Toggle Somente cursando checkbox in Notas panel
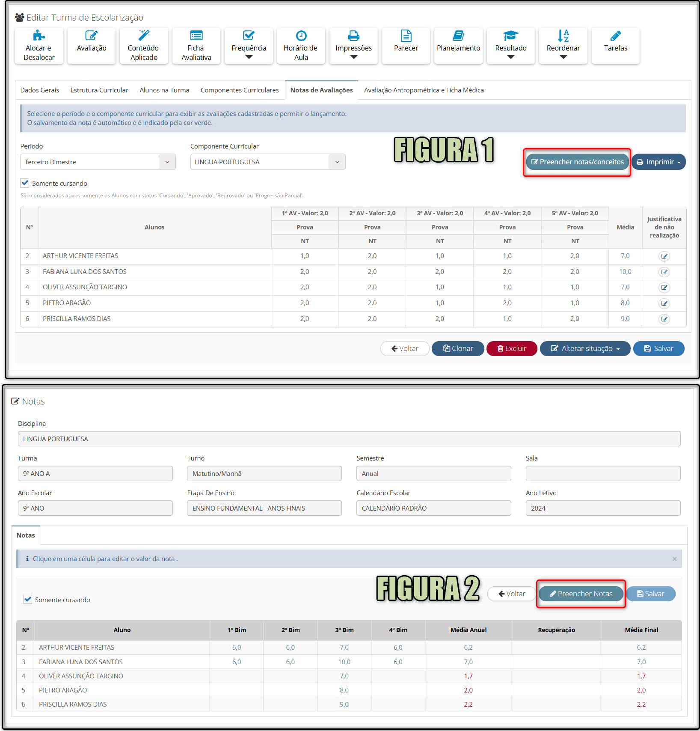The height and width of the screenshot is (731, 700). (x=28, y=600)
